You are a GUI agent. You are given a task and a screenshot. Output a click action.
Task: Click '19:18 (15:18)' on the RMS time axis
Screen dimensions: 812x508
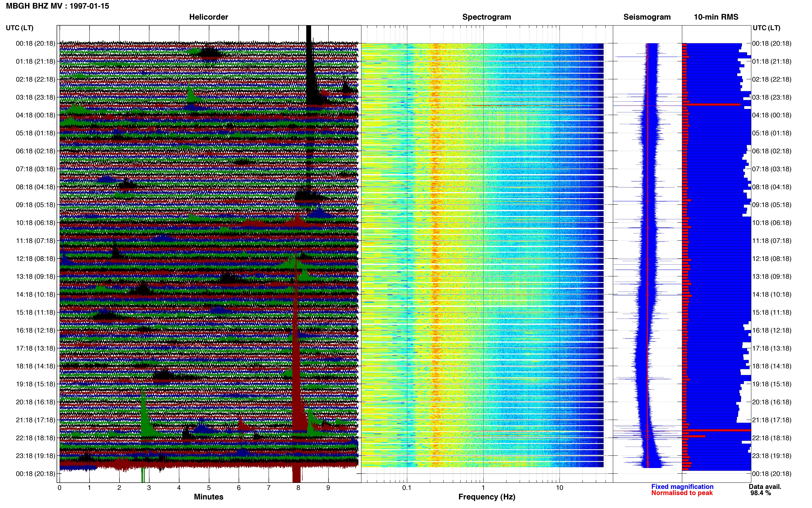tap(772, 384)
